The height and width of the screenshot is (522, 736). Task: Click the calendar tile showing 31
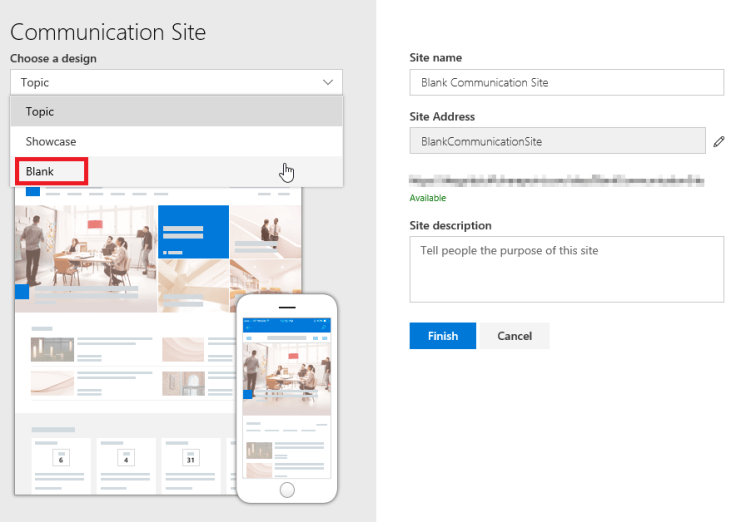coord(190,458)
